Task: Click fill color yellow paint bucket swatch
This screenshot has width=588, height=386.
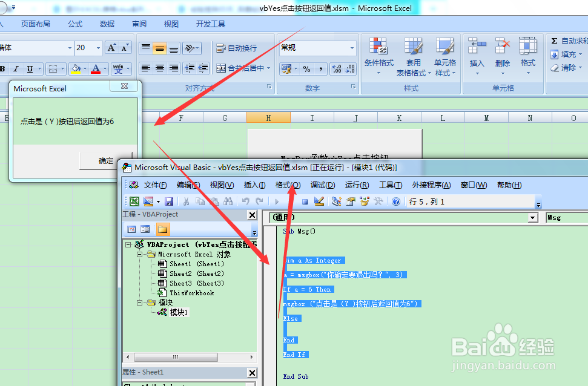Action: 76,68
